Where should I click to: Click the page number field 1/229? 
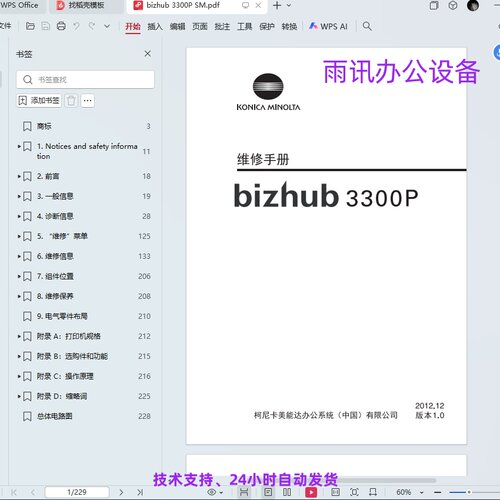coord(77,492)
